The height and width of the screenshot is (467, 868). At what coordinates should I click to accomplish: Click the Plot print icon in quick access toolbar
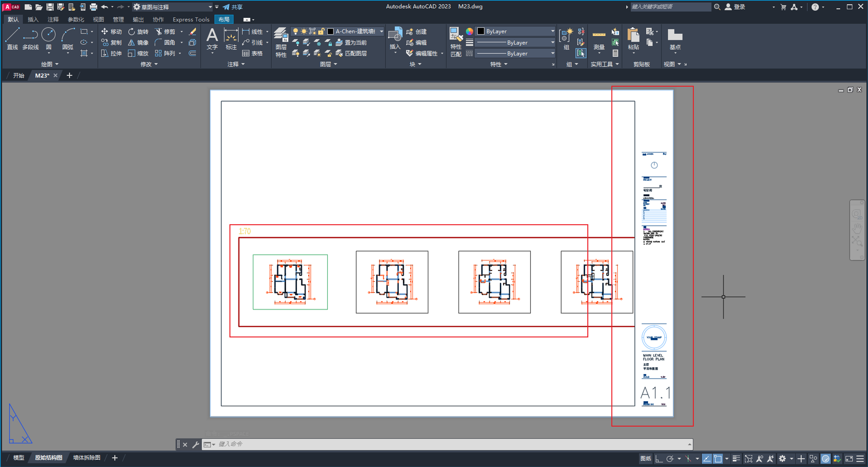point(93,7)
